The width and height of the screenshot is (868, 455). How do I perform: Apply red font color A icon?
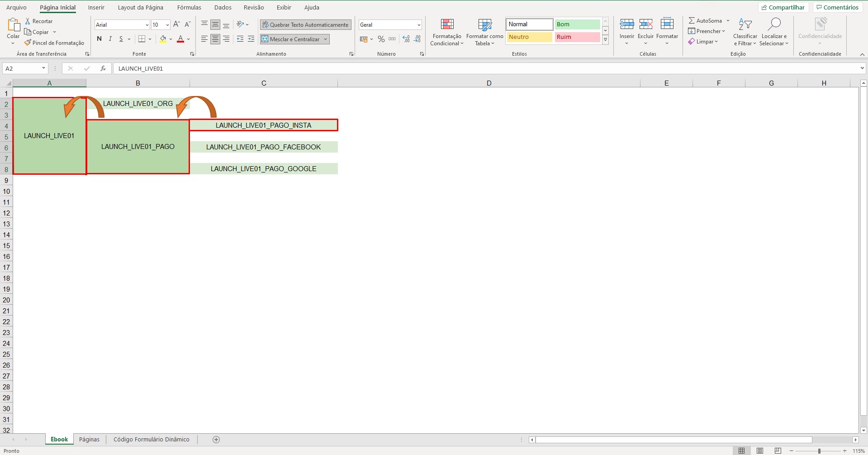click(x=180, y=39)
